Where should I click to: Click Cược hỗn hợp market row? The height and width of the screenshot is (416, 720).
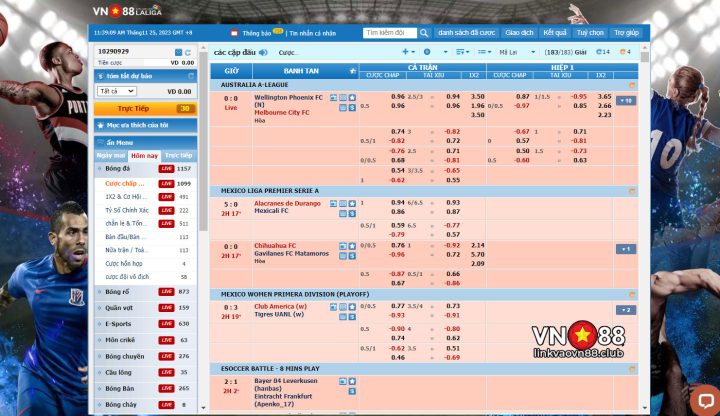[146, 264]
